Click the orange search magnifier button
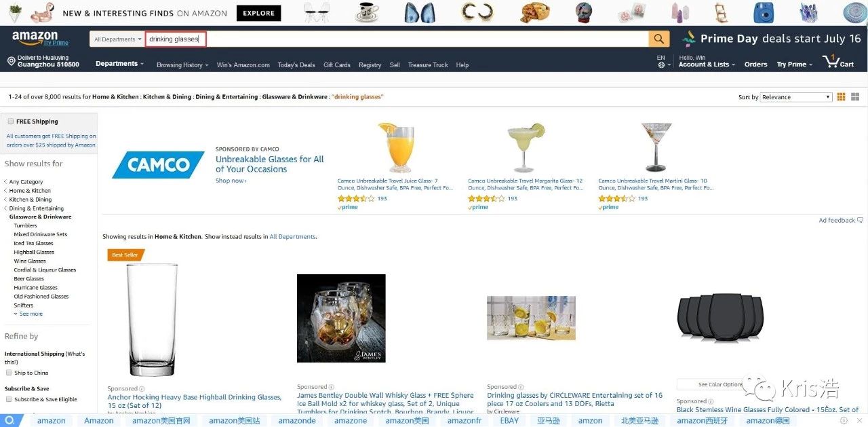This screenshot has height=427, width=868. [x=658, y=39]
